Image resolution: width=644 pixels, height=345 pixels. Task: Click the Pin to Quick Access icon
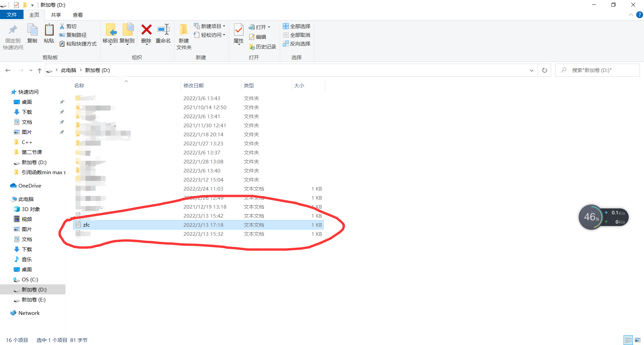pyautogui.click(x=13, y=30)
